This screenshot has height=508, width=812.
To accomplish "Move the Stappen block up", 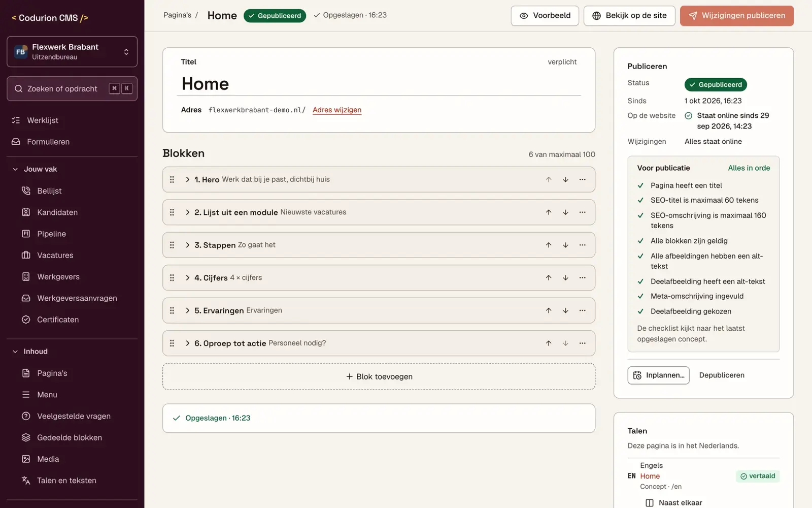I will 549,245.
